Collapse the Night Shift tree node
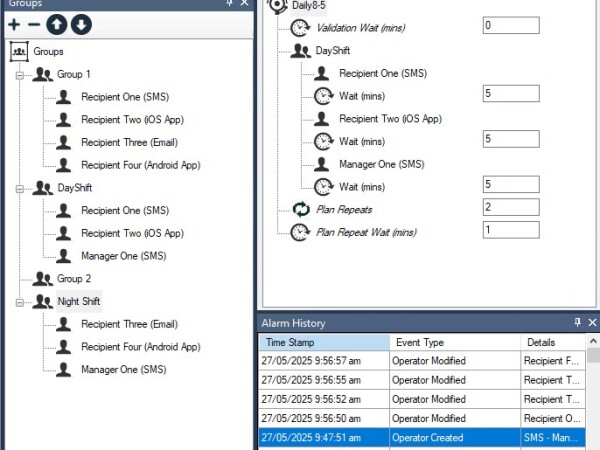The height and width of the screenshot is (450, 600). point(20,302)
